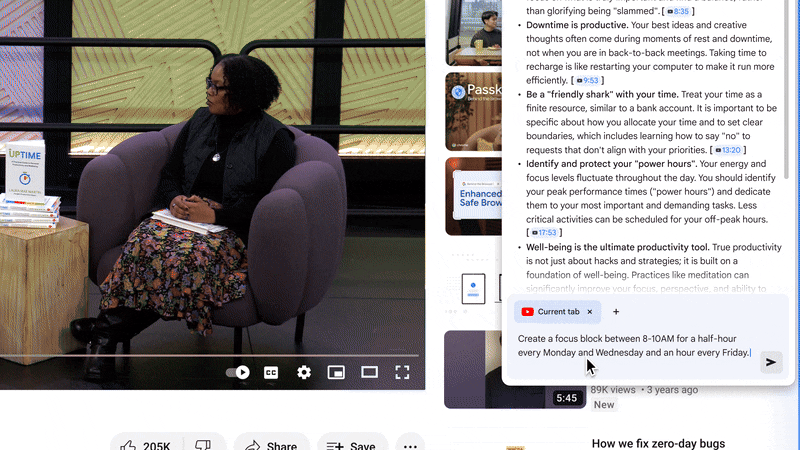This screenshot has width=800, height=450.
Task: Enter fullscreen mode
Action: click(403, 372)
